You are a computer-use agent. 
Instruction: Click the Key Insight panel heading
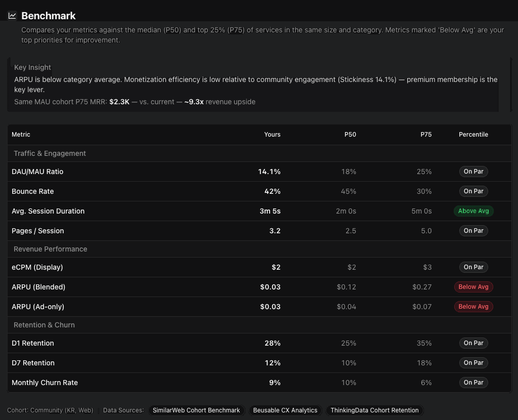point(33,67)
